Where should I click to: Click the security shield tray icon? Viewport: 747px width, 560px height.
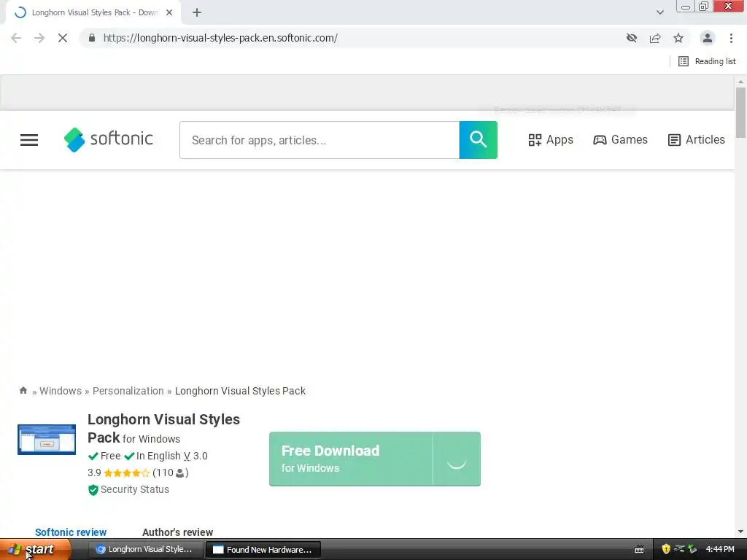(666, 549)
